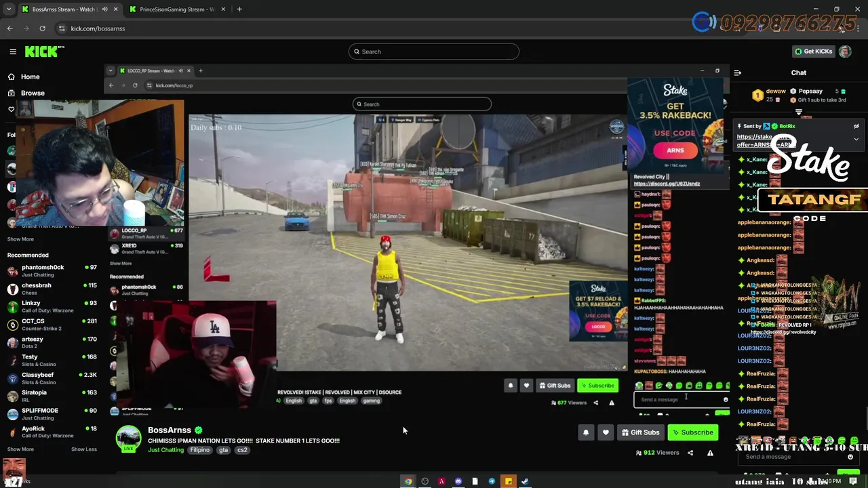Screen dimensions: 868x488
Task: Enable notifications bell for BossArnss
Action: (586, 432)
